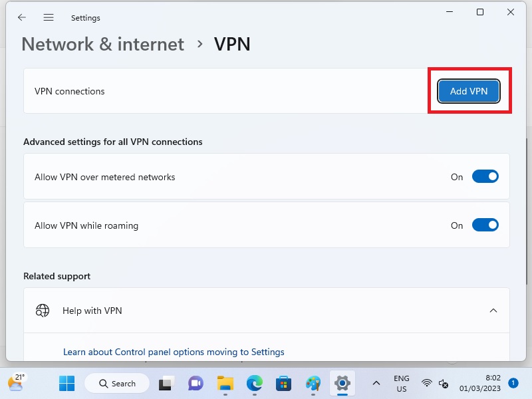The height and width of the screenshot is (399, 532).
Task: Open the Settings navigation hamburger menu
Action: [49, 18]
